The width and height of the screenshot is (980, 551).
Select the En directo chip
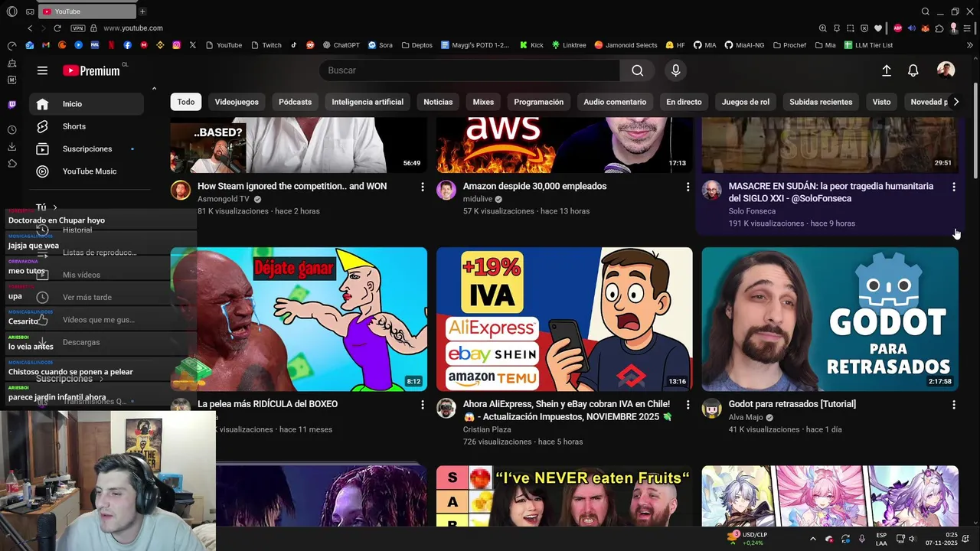pyautogui.click(x=684, y=102)
